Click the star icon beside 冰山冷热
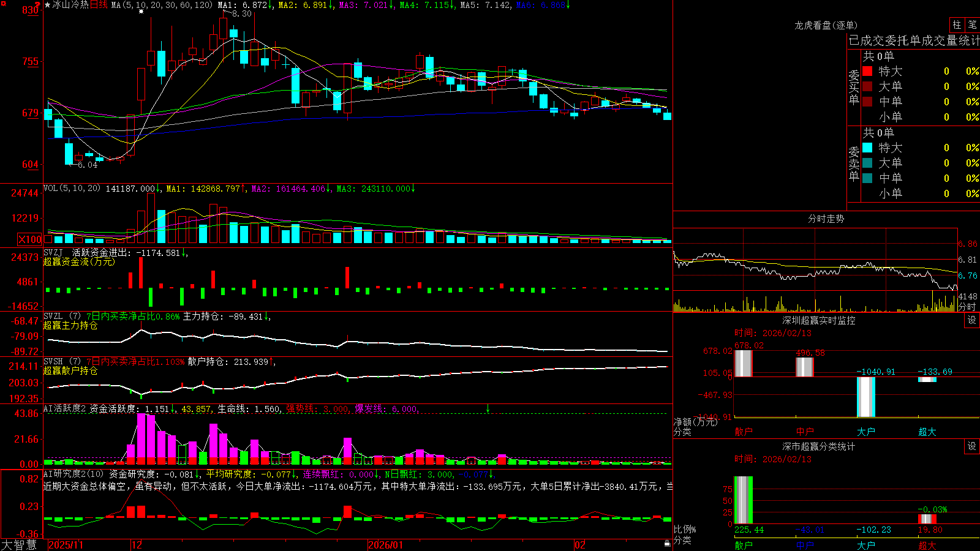Screen dimensions: 980x551 coord(48,5)
